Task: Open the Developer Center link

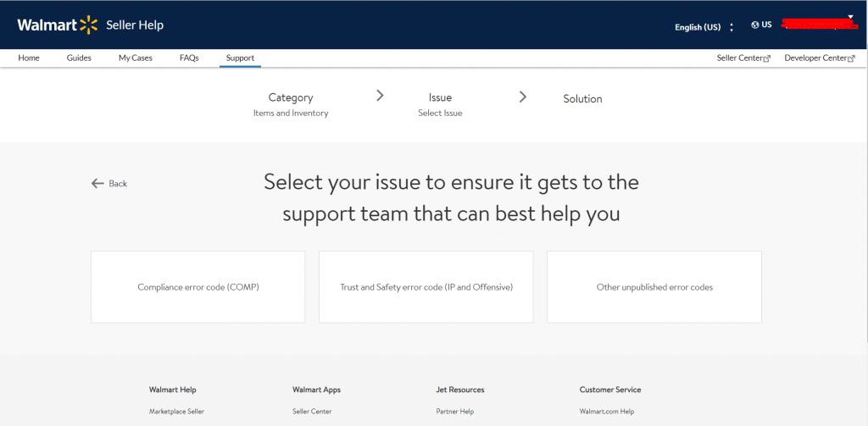Action: 820,58
